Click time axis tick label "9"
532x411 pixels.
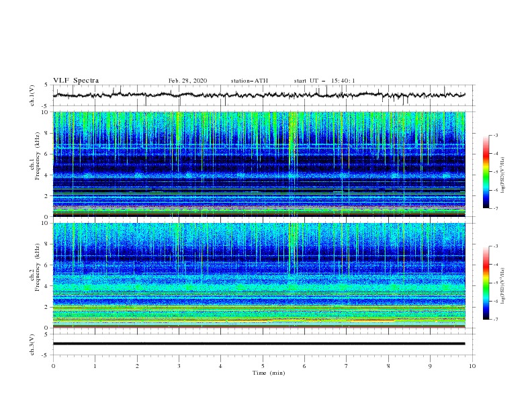(430, 366)
